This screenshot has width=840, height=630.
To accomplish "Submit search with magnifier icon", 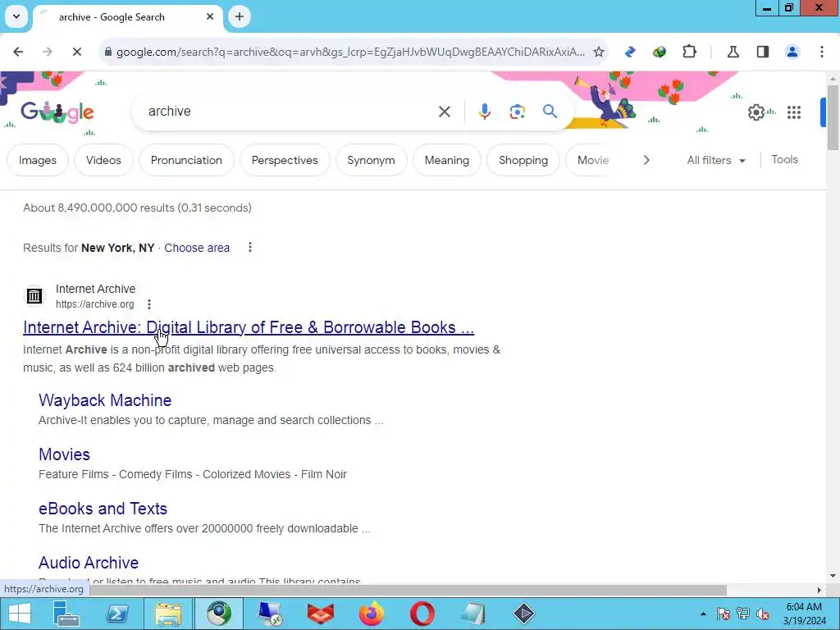I will pos(550,112).
